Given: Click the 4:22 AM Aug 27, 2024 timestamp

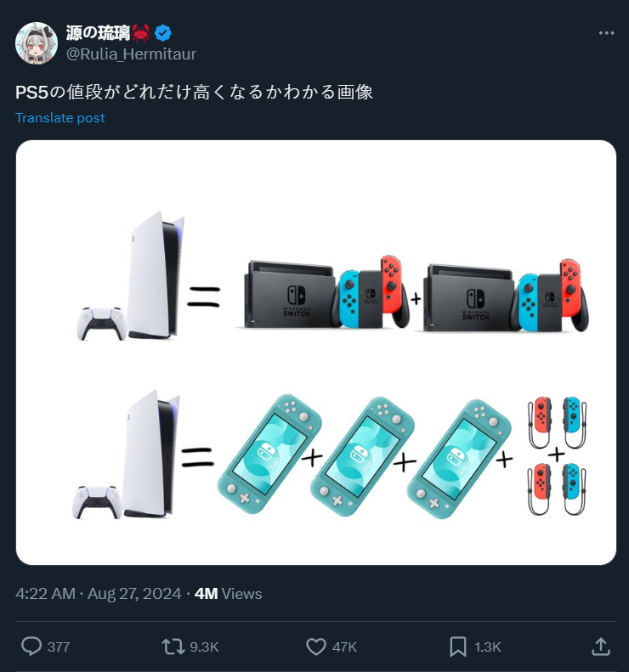Looking at the screenshot, I should [x=99, y=594].
